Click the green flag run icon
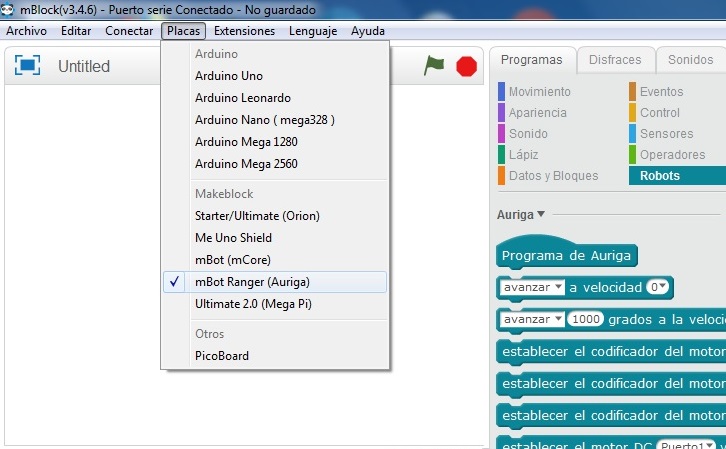Image resolution: width=726 pixels, height=449 pixels. click(x=434, y=65)
